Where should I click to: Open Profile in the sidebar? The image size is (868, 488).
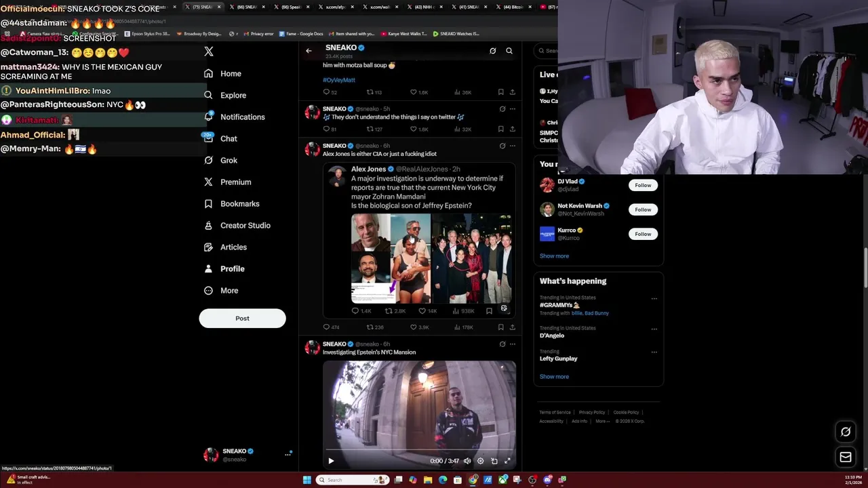(224, 268)
